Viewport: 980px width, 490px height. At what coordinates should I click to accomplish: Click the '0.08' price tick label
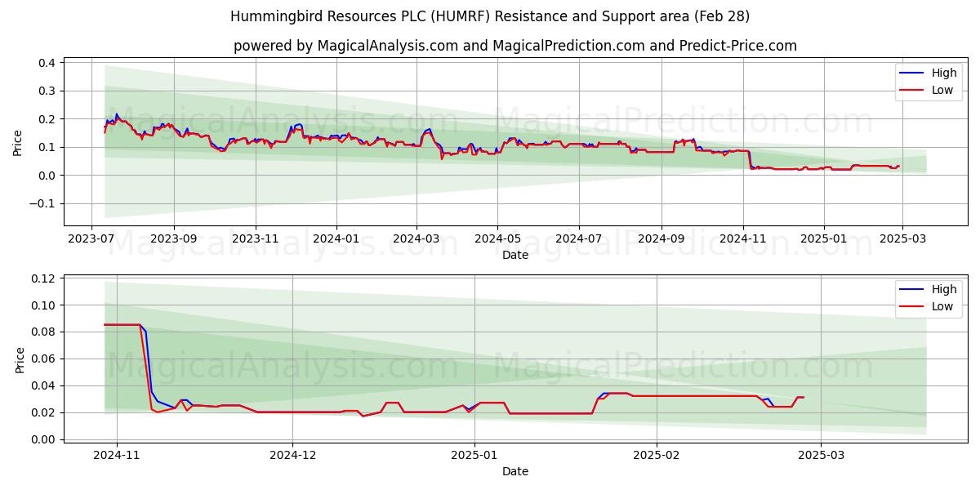click(x=44, y=332)
